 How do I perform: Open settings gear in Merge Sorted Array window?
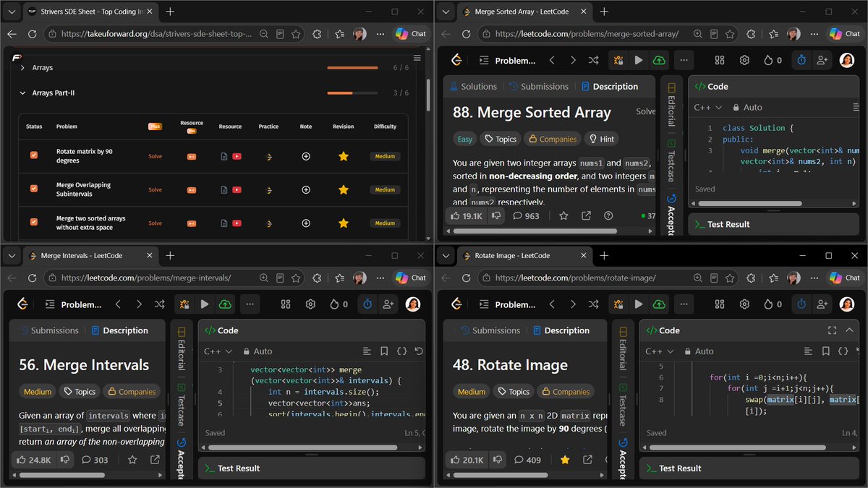(744, 61)
